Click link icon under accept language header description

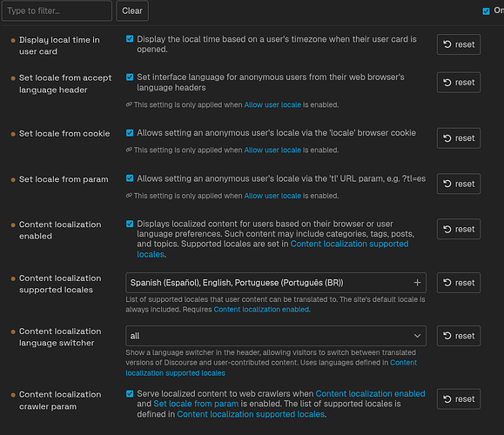coord(129,104)
